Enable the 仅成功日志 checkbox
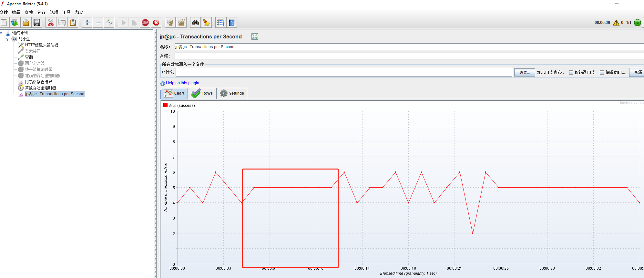Screen dimensions: 644x278 click(x=602, y=73)
